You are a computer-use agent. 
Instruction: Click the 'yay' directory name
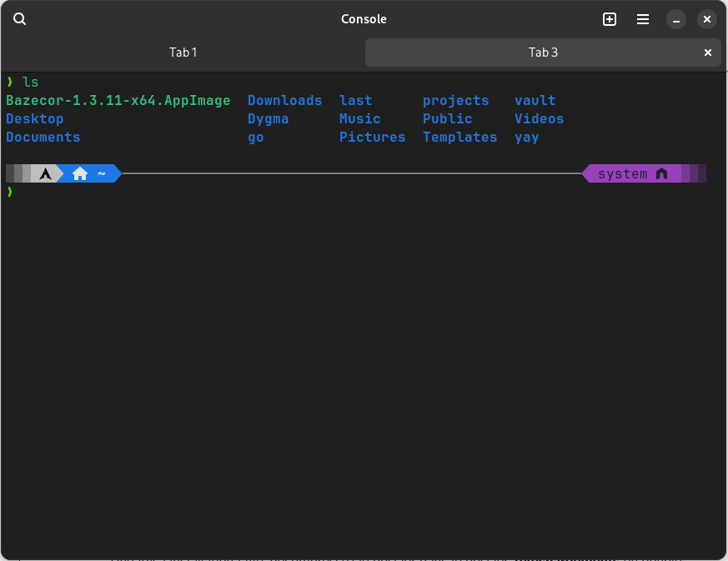526,138
